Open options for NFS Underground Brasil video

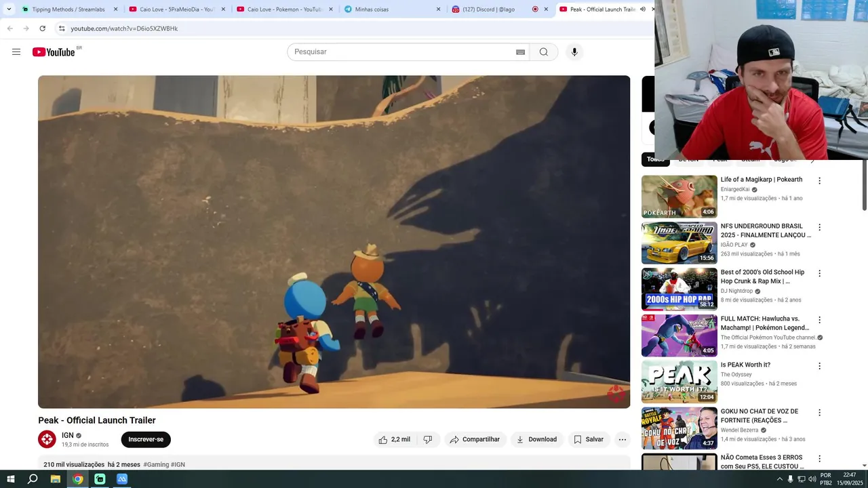(x=819, y=227)
